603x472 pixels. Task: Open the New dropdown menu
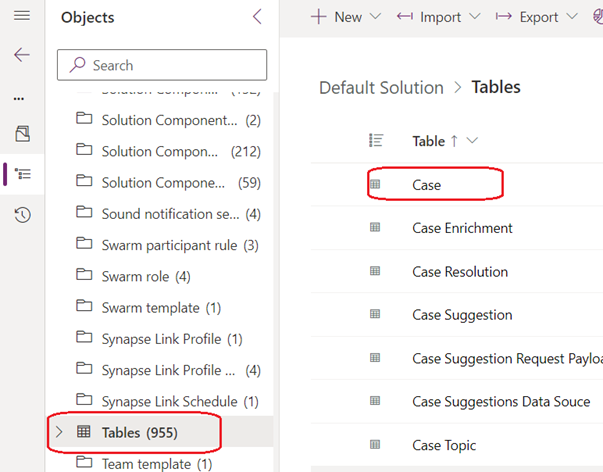[x=346, y=17]
